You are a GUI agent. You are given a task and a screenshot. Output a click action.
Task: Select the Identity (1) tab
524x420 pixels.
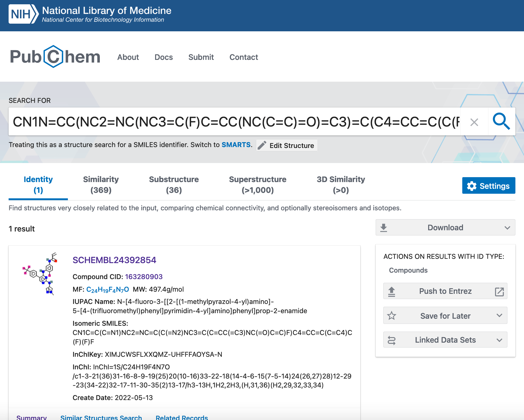point(38,185)
